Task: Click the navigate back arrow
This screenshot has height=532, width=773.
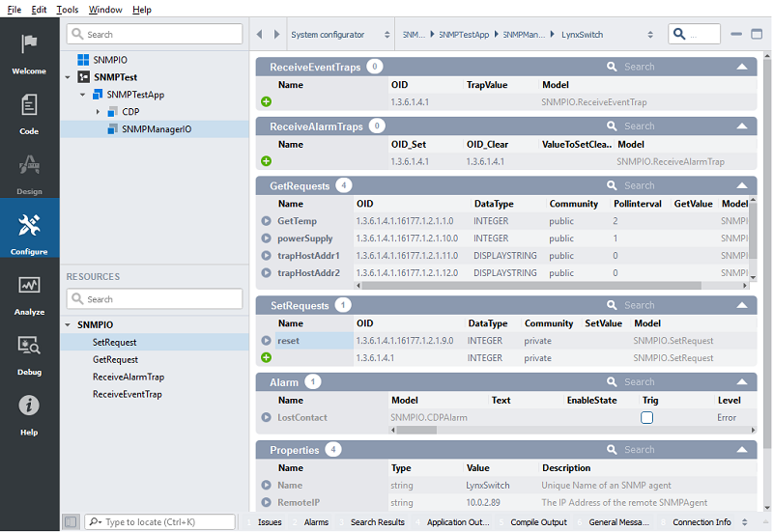Action: 260,35
